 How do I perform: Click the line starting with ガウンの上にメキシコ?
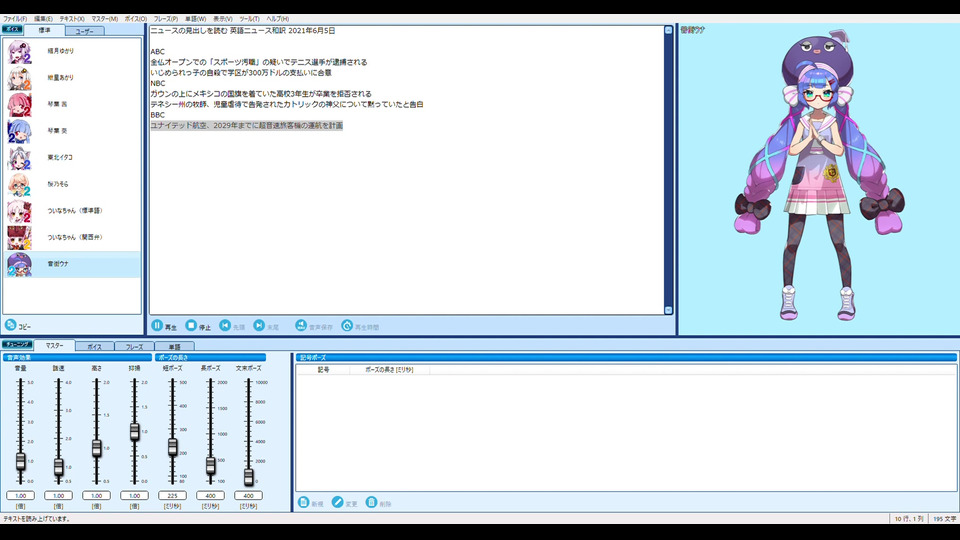point(261,94)
